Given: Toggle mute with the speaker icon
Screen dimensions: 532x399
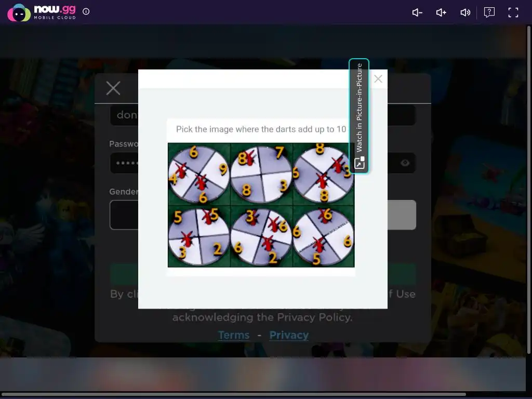Looking at the screenshot, I should [465, 12].
